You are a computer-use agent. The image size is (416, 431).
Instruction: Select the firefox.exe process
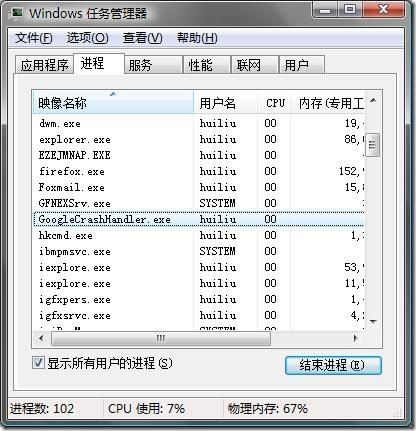199,172
